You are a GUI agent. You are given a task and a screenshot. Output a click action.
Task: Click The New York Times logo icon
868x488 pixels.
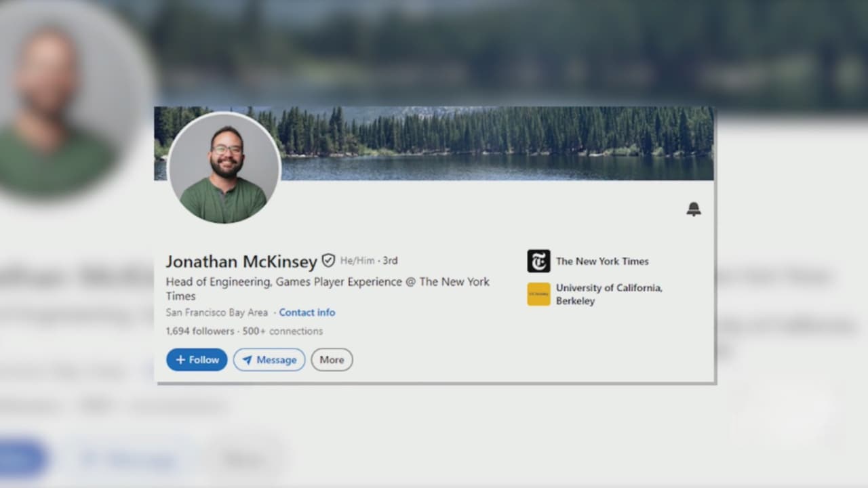pyautogui.click(x=538, y=261)
